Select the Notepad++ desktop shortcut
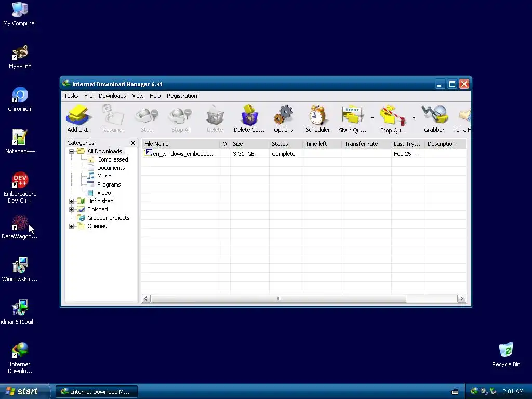 (x=20, y=142)
